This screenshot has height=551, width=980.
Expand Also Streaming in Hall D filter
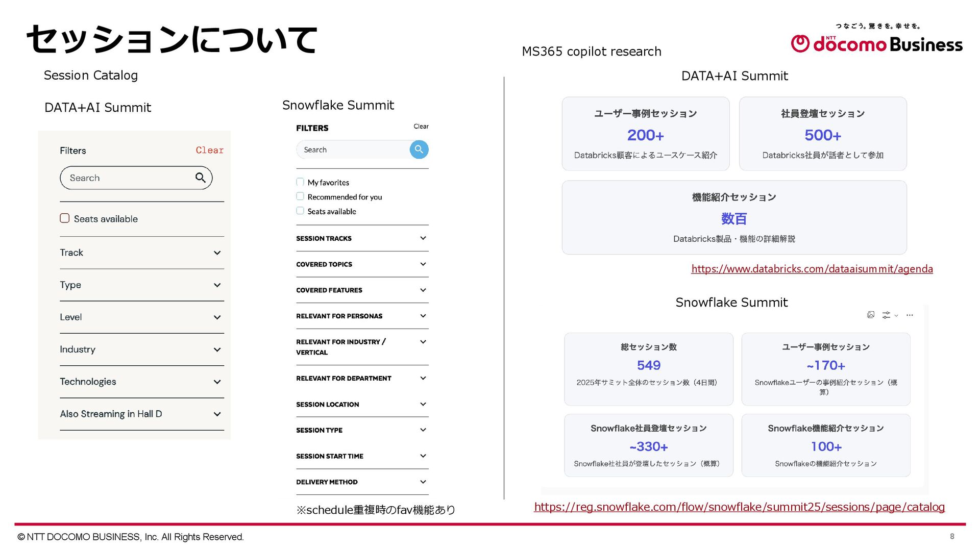[x=142, y=414]
